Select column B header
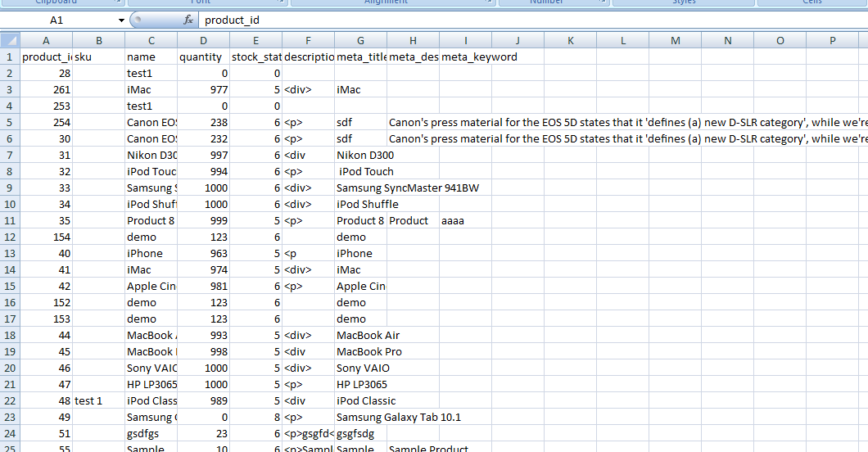 98,40
